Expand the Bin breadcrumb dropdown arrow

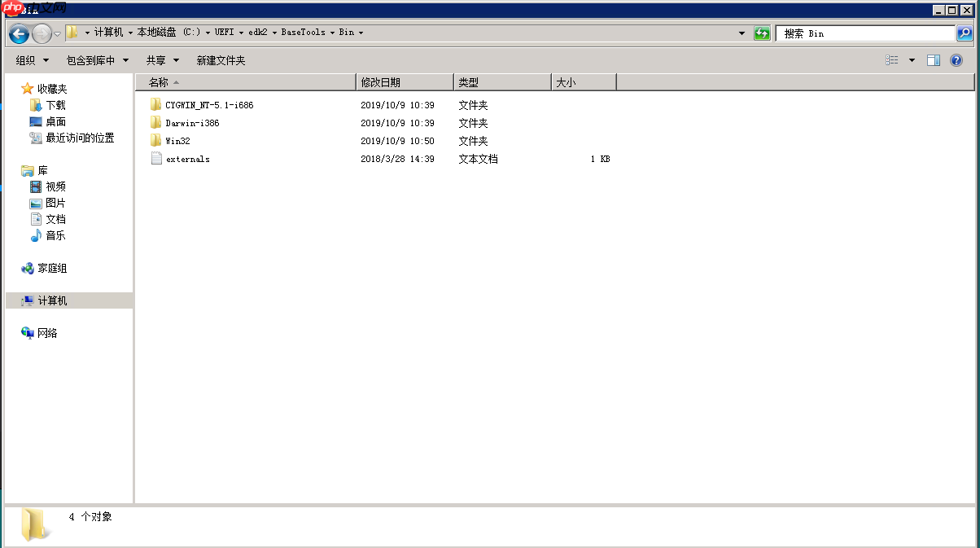click(361, 33)
